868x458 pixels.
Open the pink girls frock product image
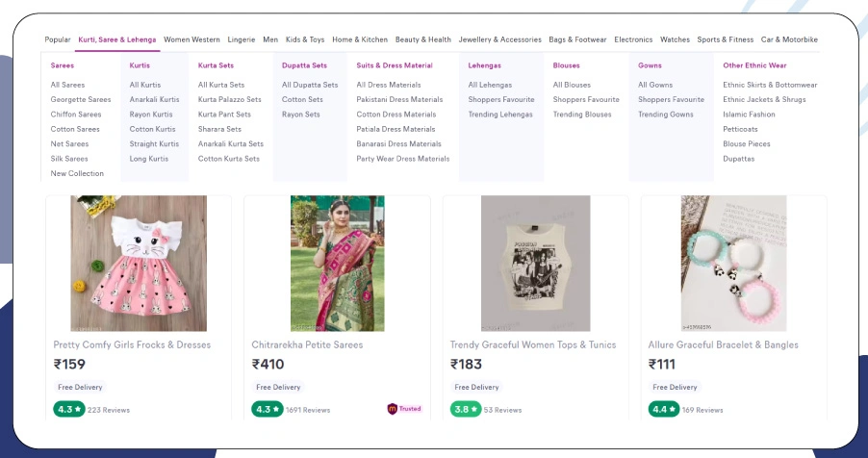[138, 264]
